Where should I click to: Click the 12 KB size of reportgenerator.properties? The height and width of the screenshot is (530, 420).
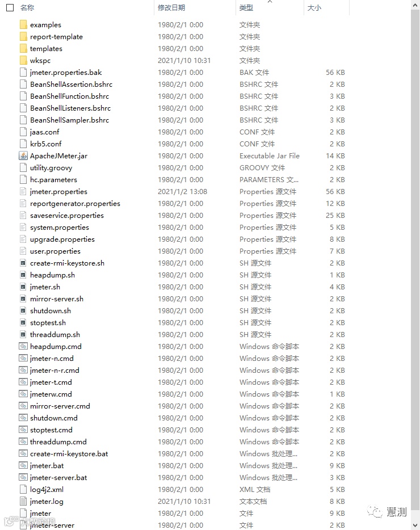pos(335,204)
